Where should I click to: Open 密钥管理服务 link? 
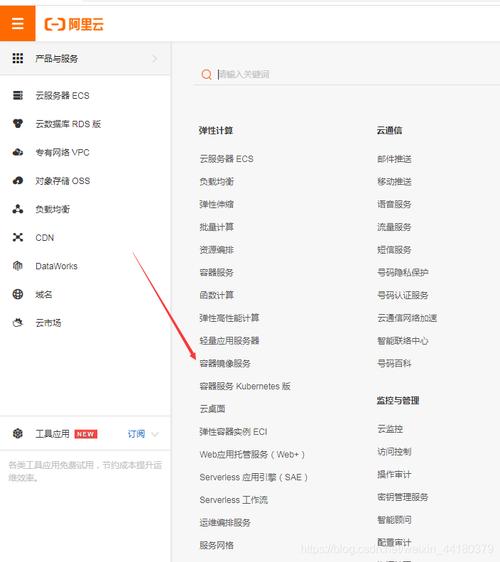click(403, 497)
